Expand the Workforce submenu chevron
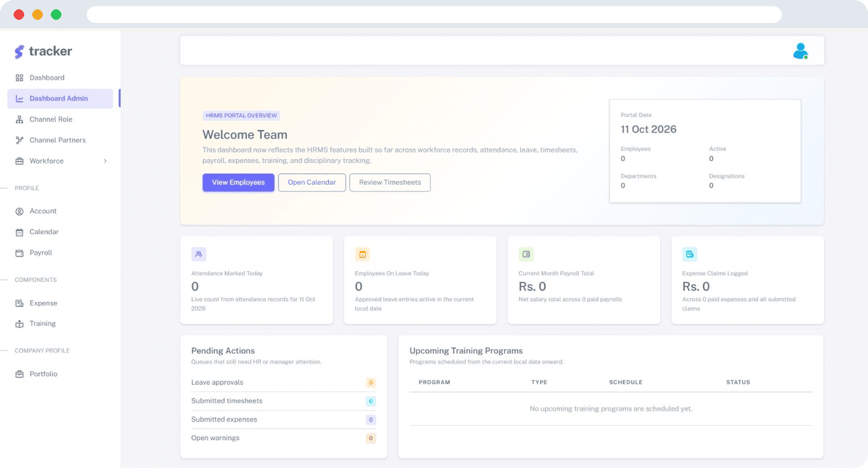 [105, 161]
